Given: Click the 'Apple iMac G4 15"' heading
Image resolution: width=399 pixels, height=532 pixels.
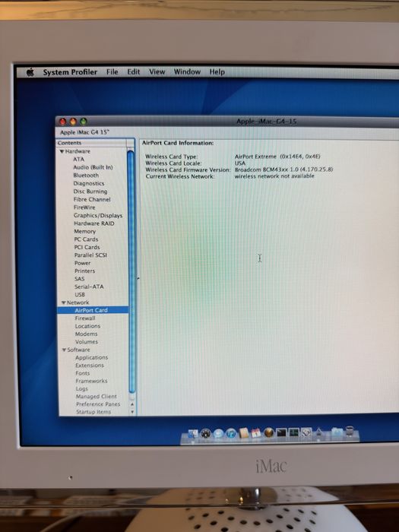Looking at the screenshot, I should coord(85,132).
